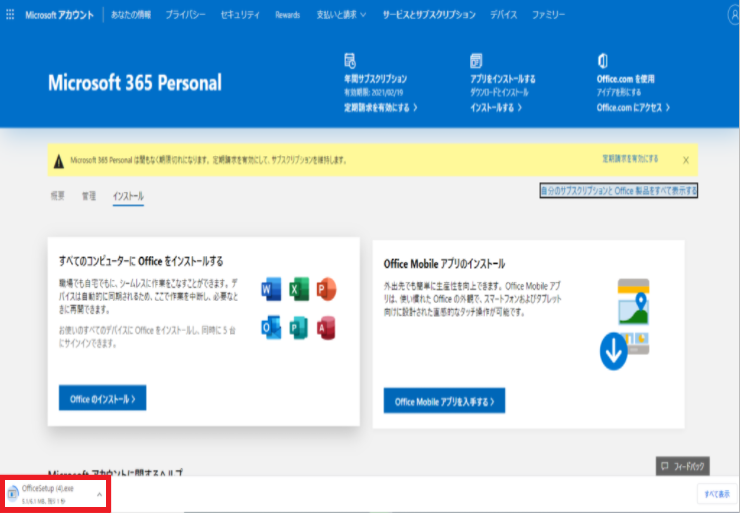Screen dimensions: 741x513
Task: Click the Office.com logo icon
Action: [x=603, y=60]
